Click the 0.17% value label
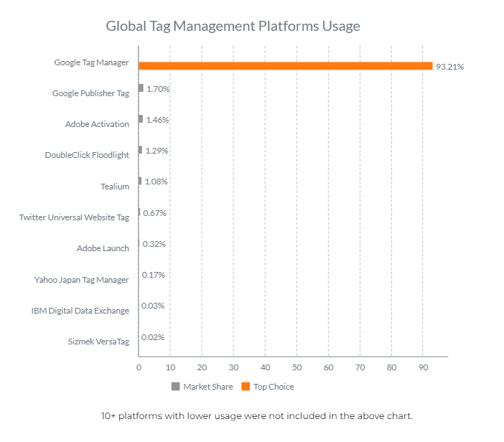The image size is (504, 442). [x=154, y=275]
